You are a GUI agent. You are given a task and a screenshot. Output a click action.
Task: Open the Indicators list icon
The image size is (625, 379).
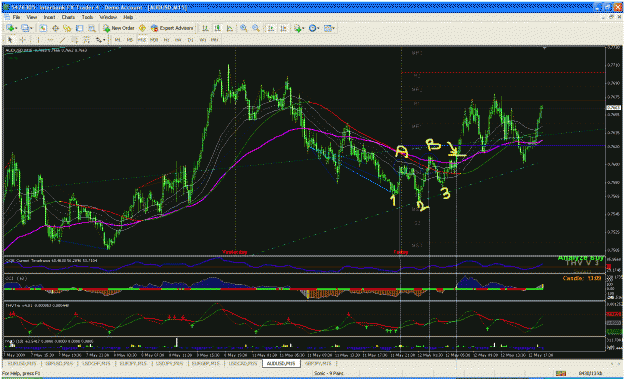[x=297, y=28]
